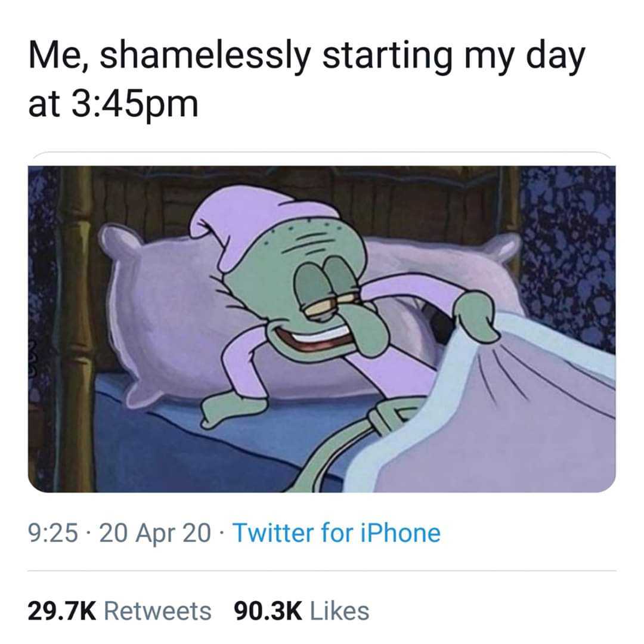View the 90.3K Likes list
The image size is (644, 644).
(302, 611)
